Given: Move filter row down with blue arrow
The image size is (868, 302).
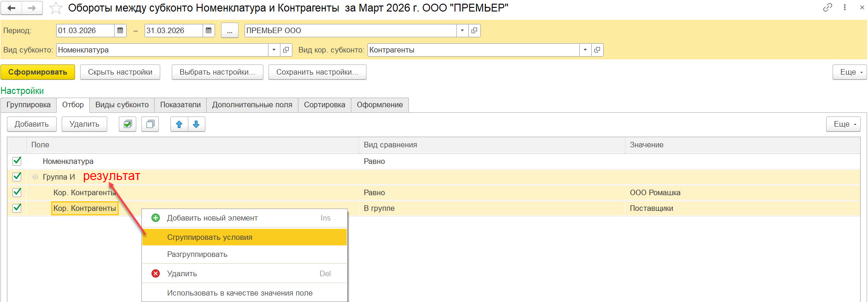Looking at the screenshot, I should coord(196,124).
